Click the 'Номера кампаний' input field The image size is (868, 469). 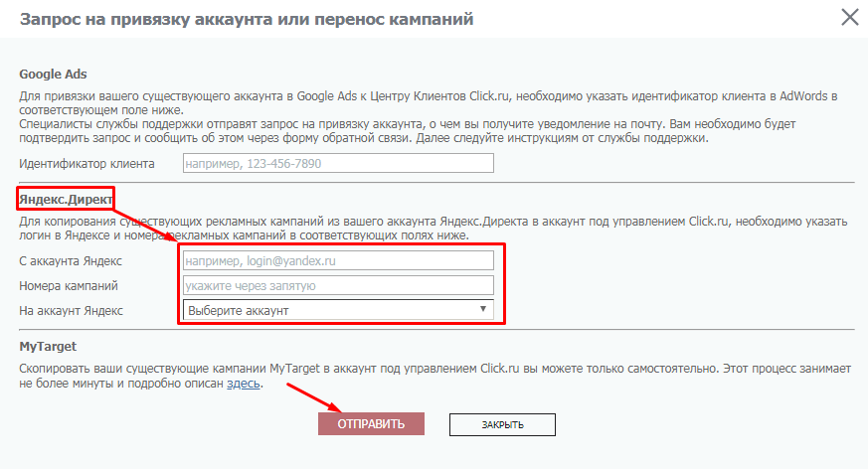[338, 286]
